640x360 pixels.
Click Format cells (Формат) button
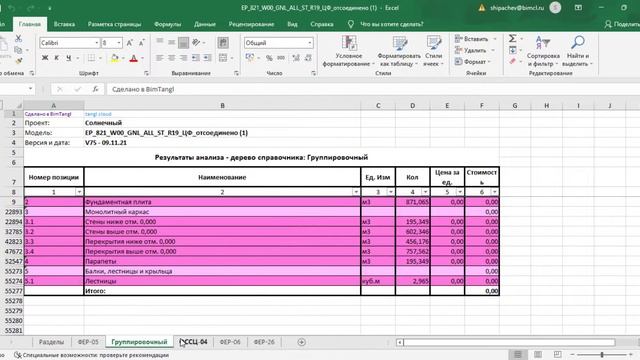tap(473, 62)
